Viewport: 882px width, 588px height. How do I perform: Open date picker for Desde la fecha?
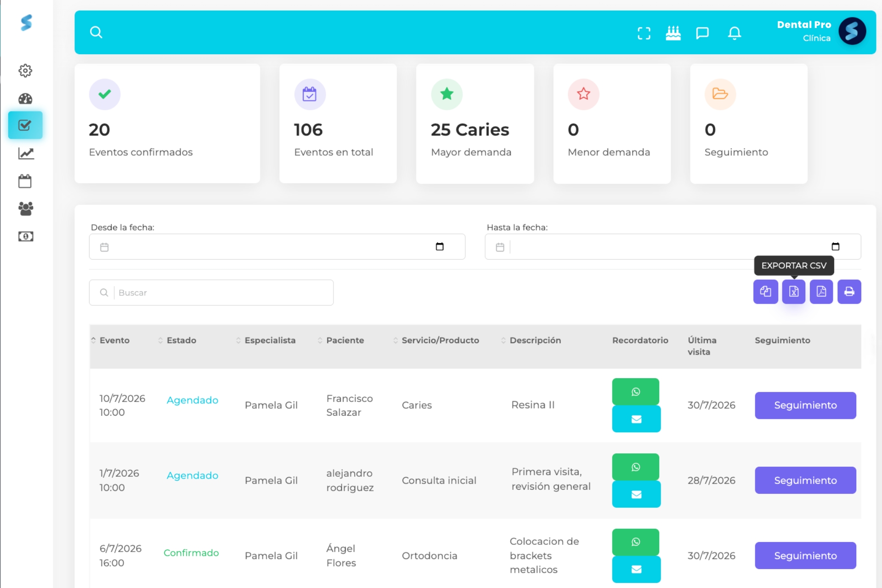click(x=440, y=247)
